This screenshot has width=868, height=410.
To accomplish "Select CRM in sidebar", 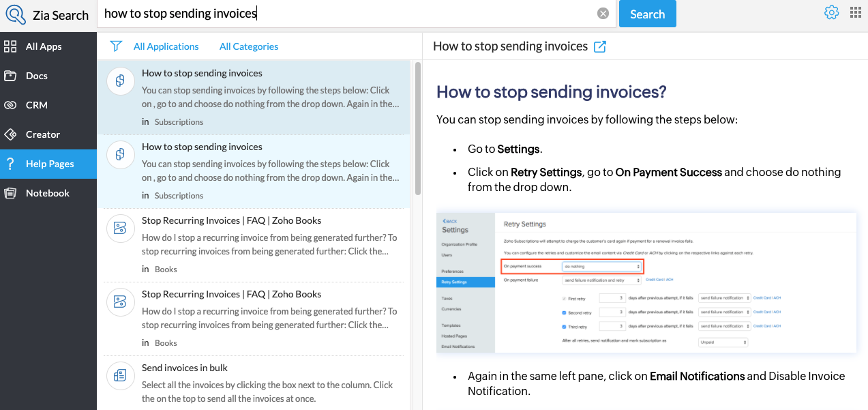I will tap(48, 105).
